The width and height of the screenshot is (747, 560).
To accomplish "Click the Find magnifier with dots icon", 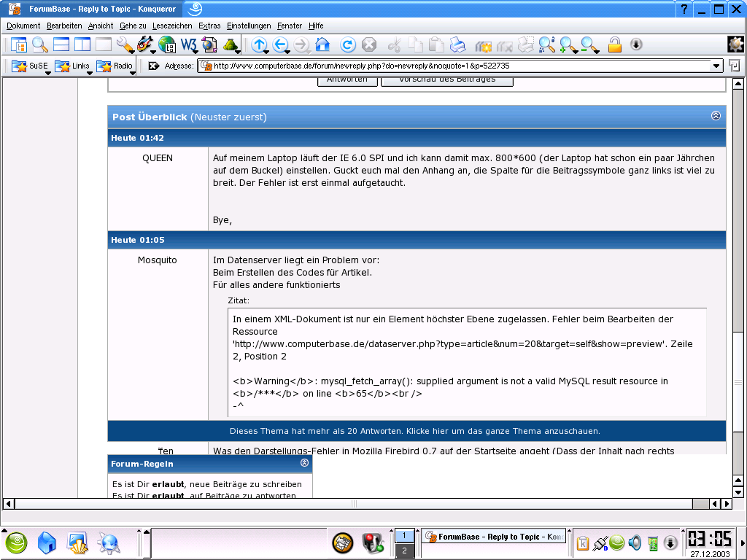I will (546, 44).
